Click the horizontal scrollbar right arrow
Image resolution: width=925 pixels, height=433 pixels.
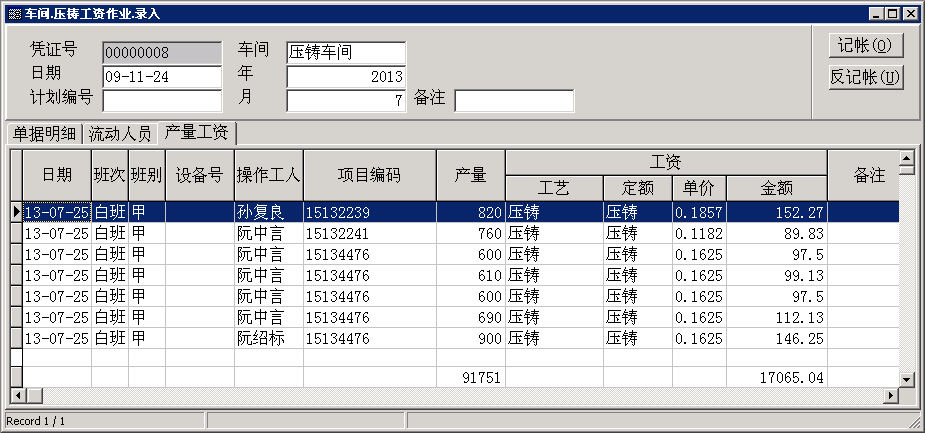890,396
